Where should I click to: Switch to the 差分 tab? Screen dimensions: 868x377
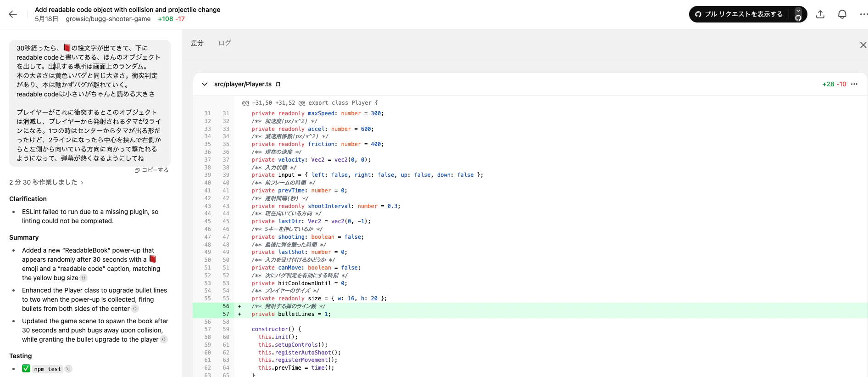(x=197, y=43)
